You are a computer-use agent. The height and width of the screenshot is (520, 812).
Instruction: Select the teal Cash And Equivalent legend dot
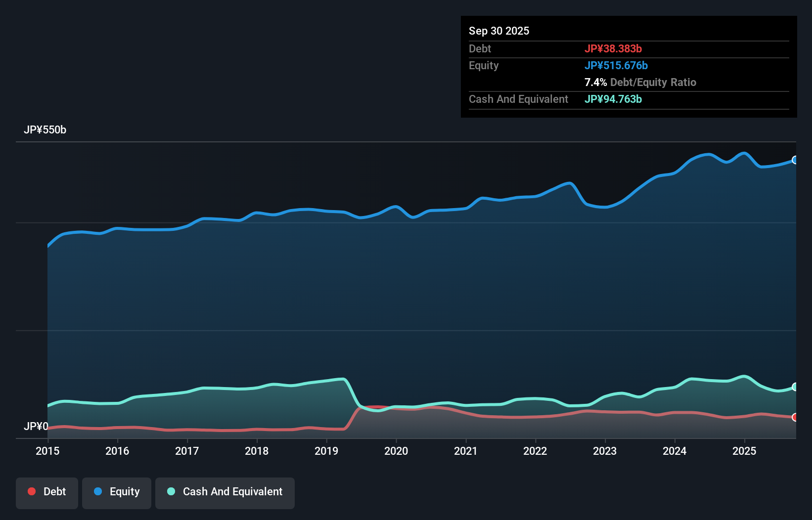click(170, 491)
